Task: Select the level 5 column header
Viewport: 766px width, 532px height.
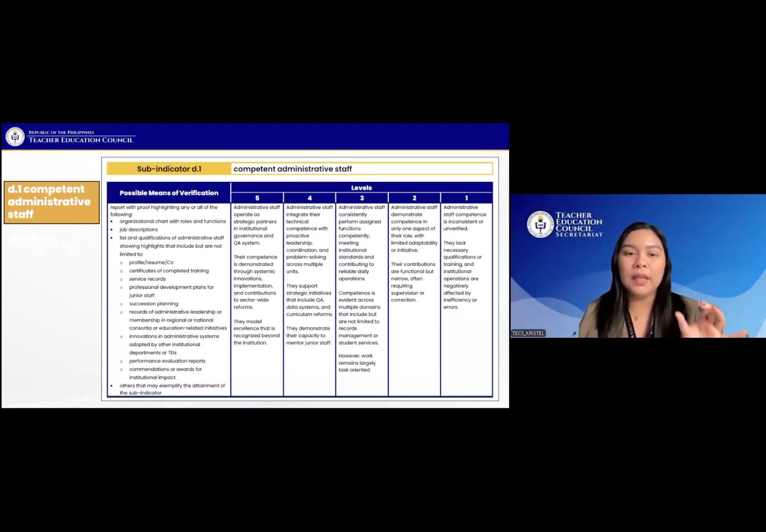Action: point(257,198)
